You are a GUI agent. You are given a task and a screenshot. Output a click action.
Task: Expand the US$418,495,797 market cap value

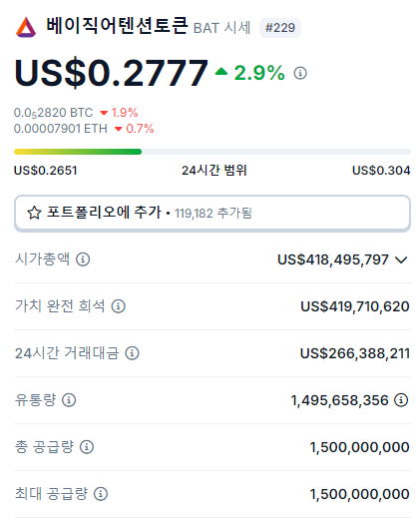333,260
